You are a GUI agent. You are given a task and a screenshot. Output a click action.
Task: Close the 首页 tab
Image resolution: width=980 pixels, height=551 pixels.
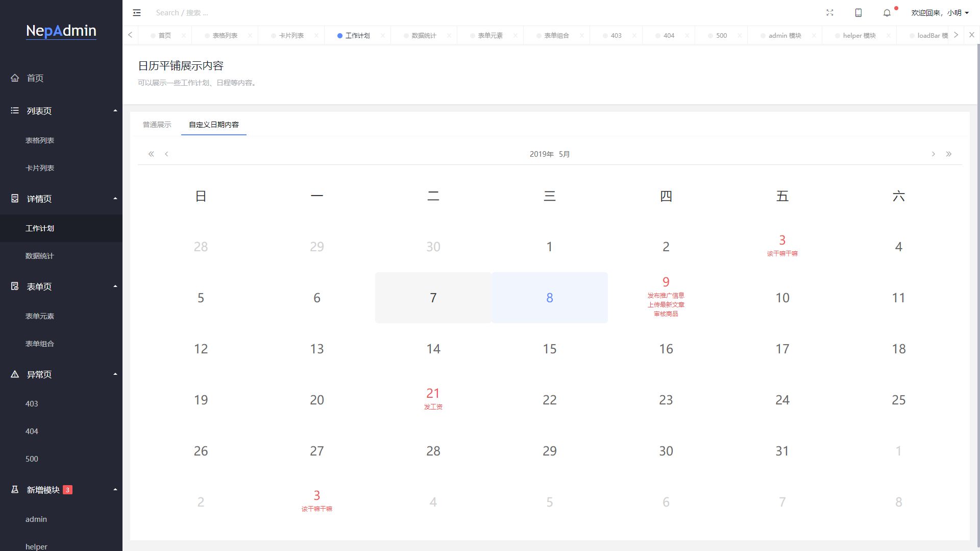point(184,36)
